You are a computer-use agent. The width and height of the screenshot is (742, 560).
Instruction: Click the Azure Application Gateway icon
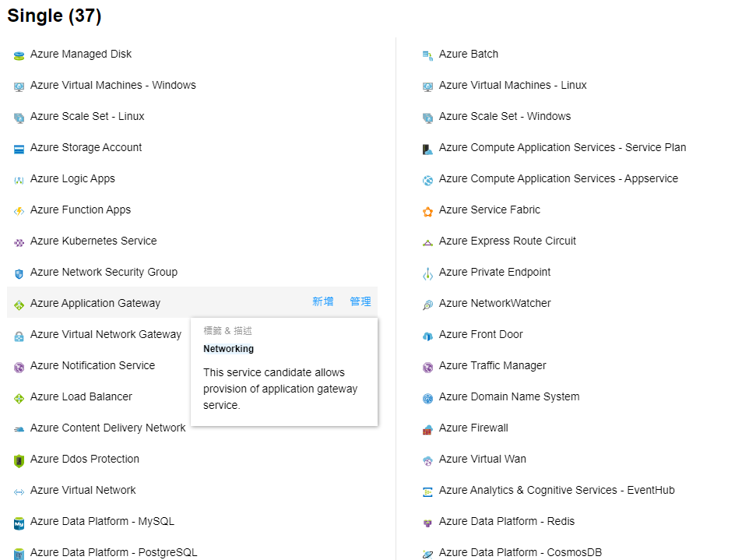[x=19, y=305]
